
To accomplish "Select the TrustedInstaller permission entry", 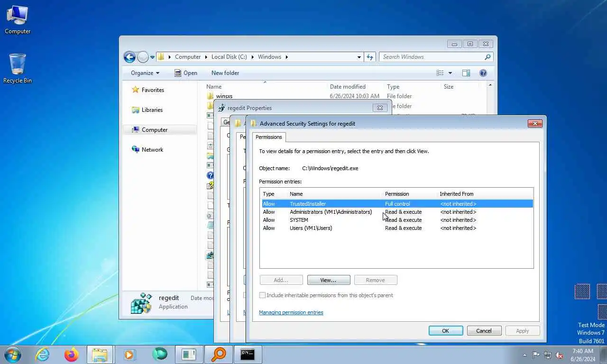I will coord(396,204).
